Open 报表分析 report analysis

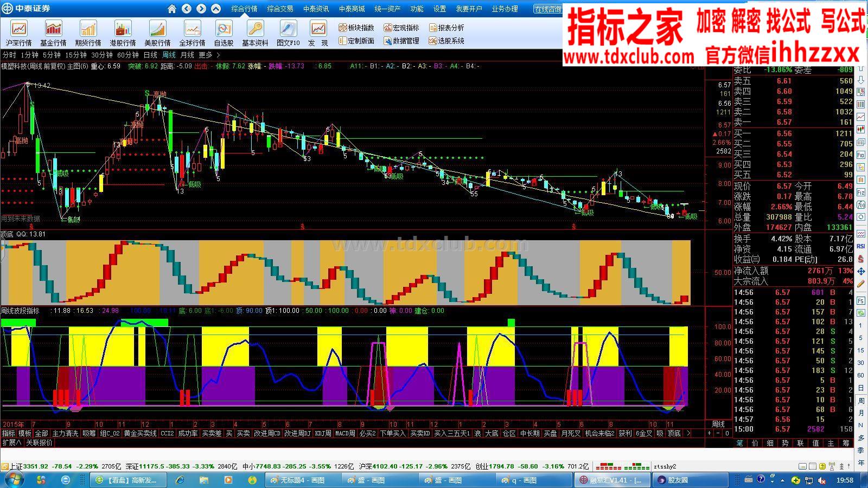(x=446, y=28)
